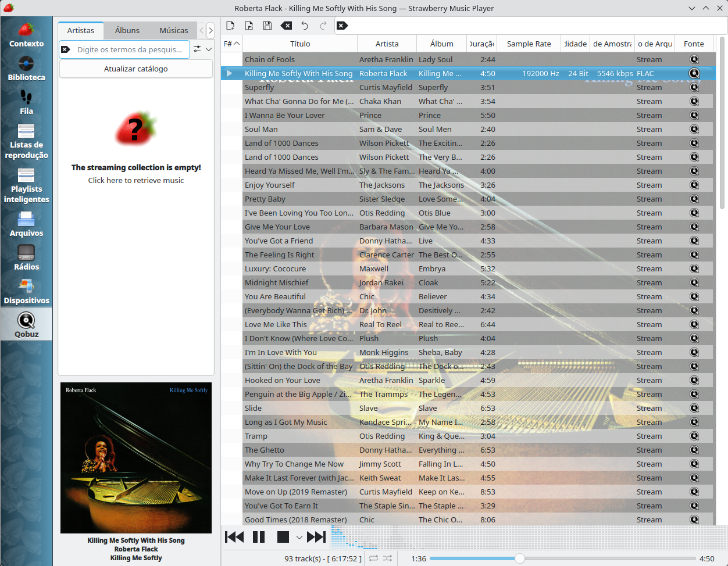Click Qobuz source icon for Soul Man
The width and height of the screenshot is (728, 566).
point(694,129)
